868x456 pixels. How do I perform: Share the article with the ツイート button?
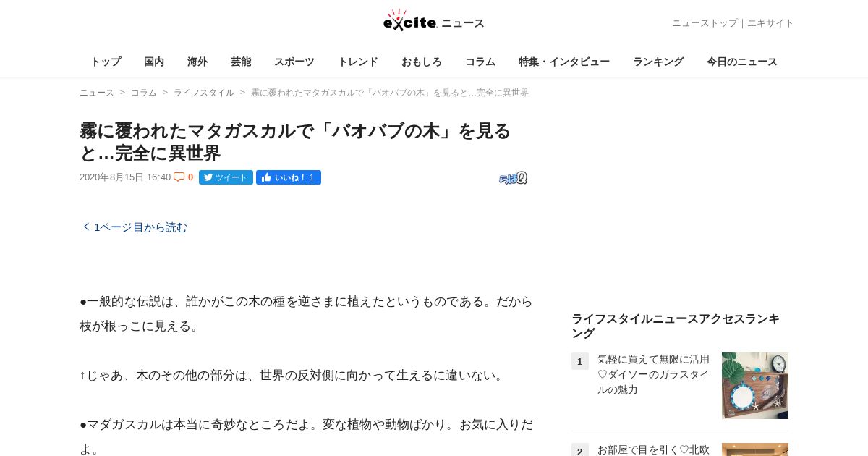(226, 177)
